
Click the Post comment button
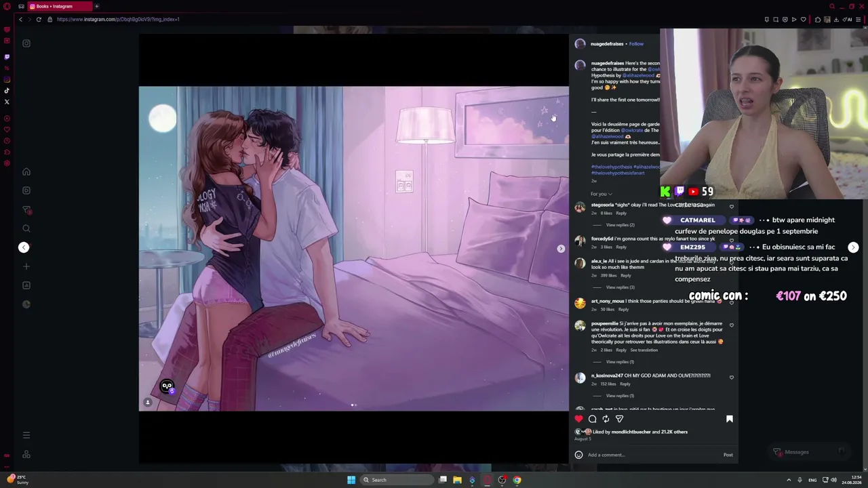[x=728, y=455]
